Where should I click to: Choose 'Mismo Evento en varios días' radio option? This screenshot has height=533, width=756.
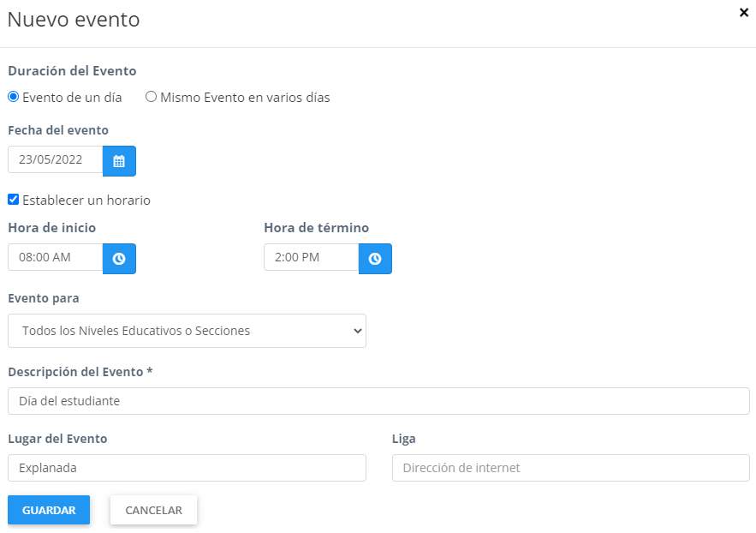(x=152, y=98)
